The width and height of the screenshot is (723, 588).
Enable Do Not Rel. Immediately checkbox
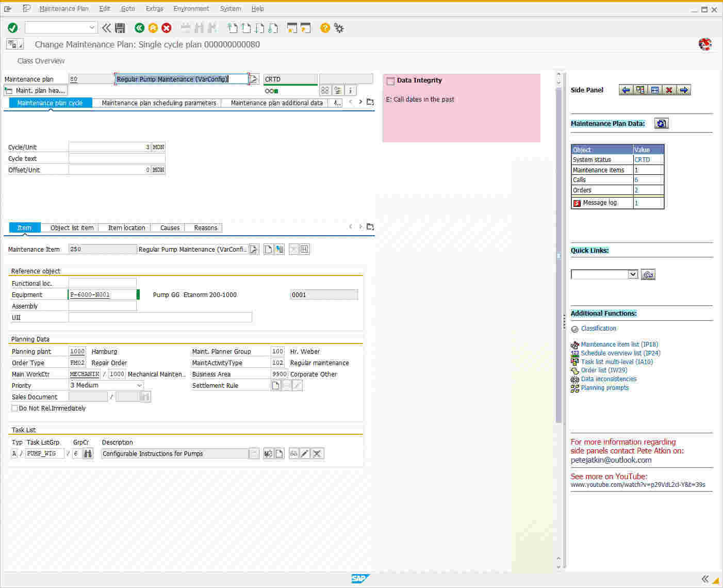click(14, 408)
